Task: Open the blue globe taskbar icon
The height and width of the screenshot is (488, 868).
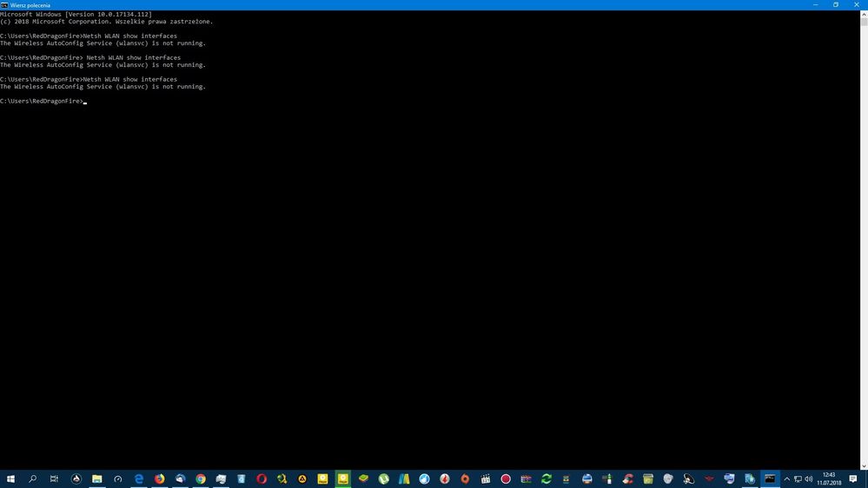Action: (x=425, y=478)
